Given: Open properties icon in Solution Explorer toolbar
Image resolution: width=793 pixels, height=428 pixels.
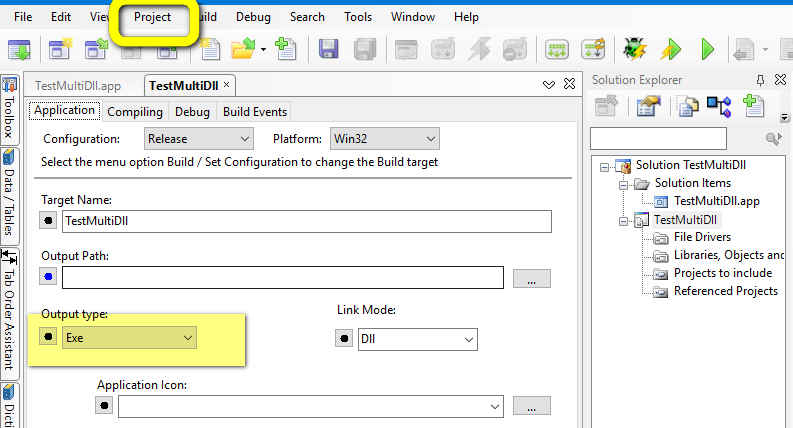Looking at the screenshot, I should point(650,106).
